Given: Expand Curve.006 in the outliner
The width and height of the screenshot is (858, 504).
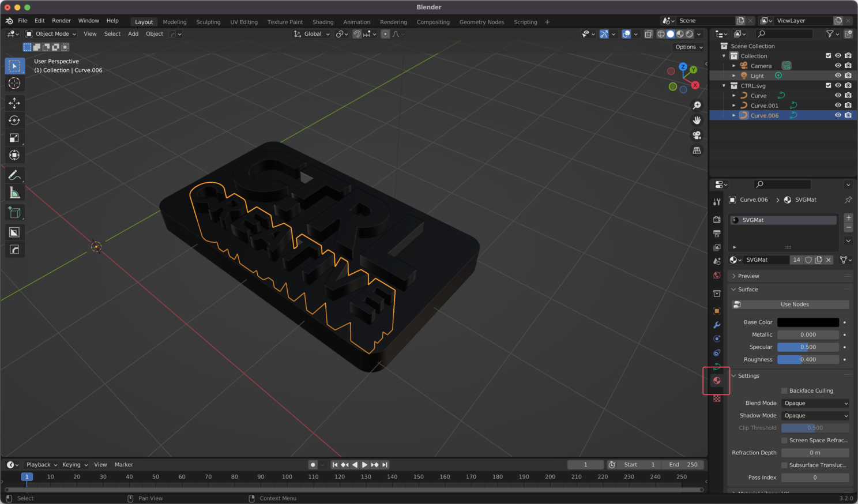Looking at the screenshot, I should pos(734,115).
